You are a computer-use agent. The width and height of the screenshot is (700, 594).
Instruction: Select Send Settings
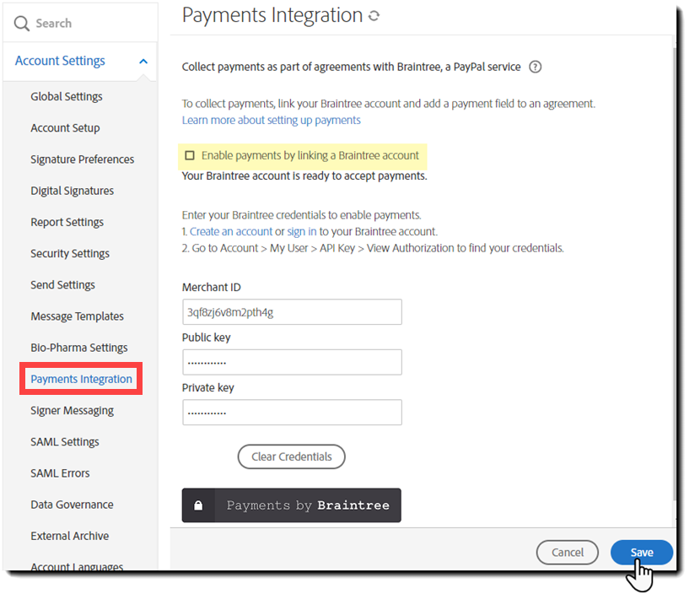pyautogui.click(x=62, y=285)
